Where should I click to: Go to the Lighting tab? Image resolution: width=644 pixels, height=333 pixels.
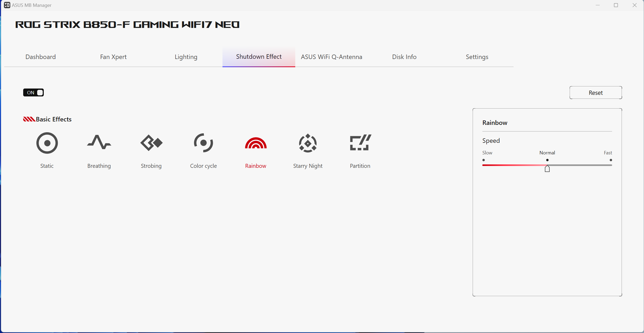pos(186,57)
